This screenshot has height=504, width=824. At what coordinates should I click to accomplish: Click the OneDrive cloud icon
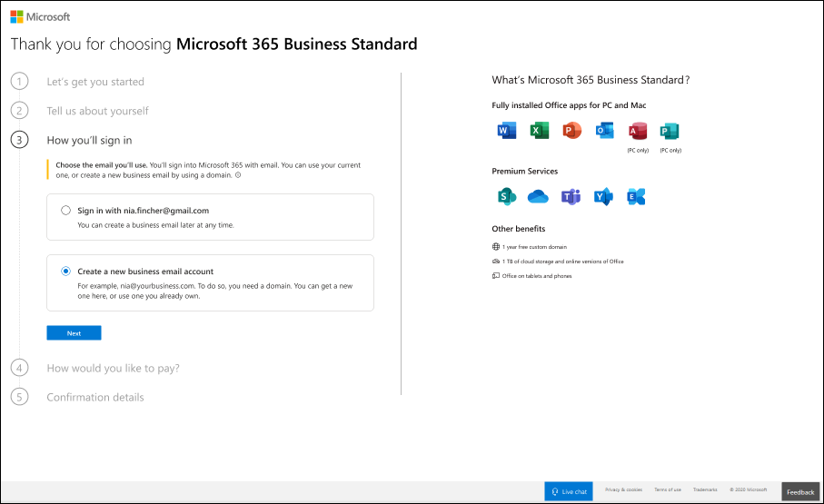pos(539,196)
